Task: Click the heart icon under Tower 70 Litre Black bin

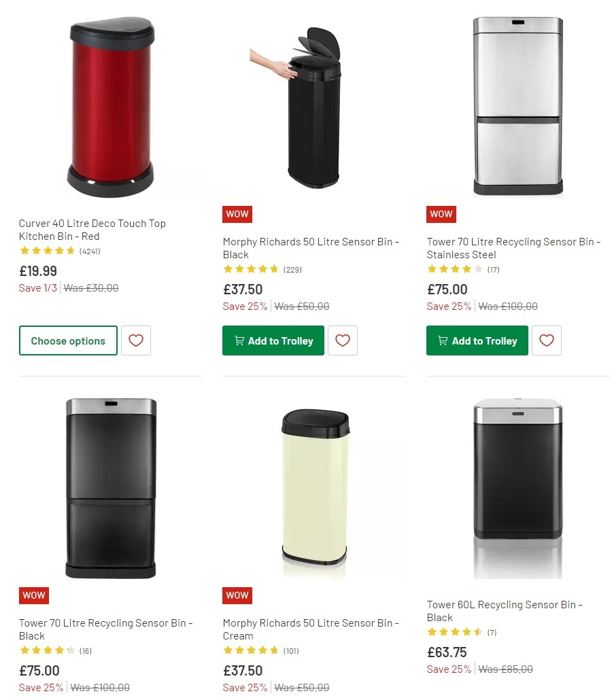Action: (x=136, y=697)
